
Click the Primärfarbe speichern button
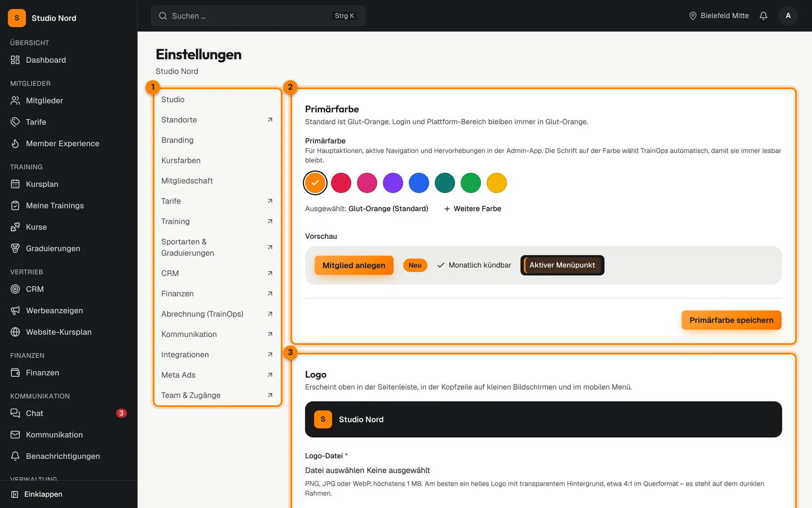(x=731, y=320)
